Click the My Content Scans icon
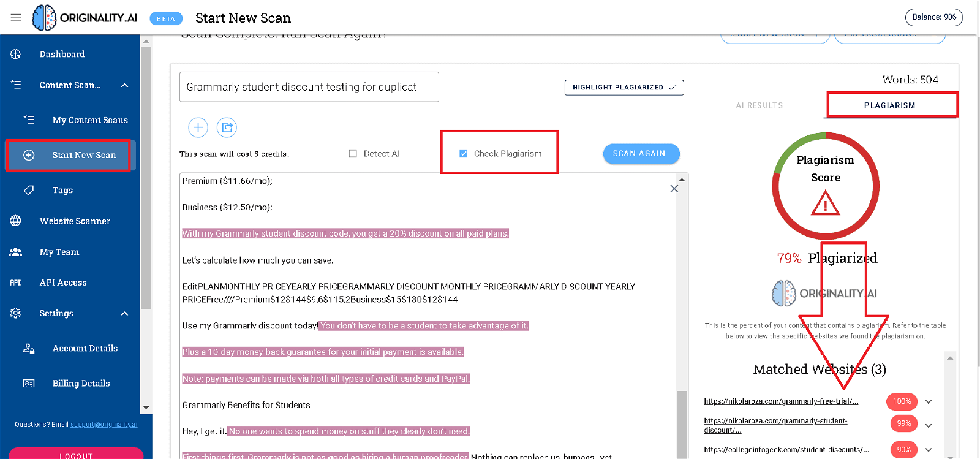Viewport: 980px width, 459px height. (29, 120)
